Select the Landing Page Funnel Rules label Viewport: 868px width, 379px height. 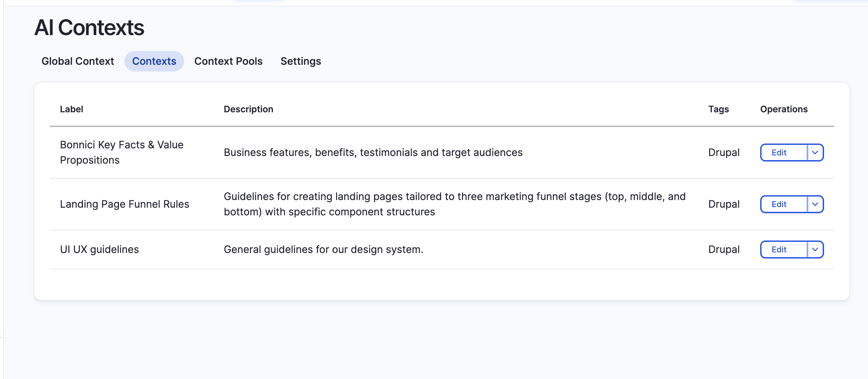(x=125, y=204)
